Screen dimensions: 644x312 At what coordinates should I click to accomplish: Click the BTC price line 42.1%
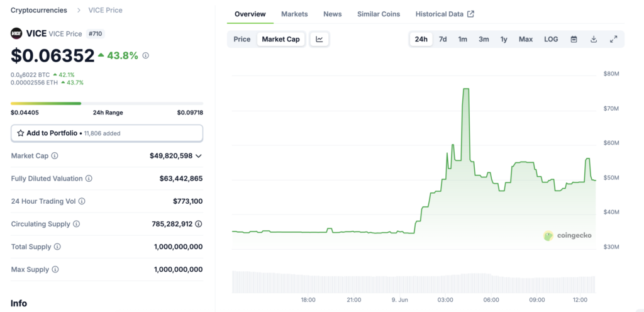point(43,75)
